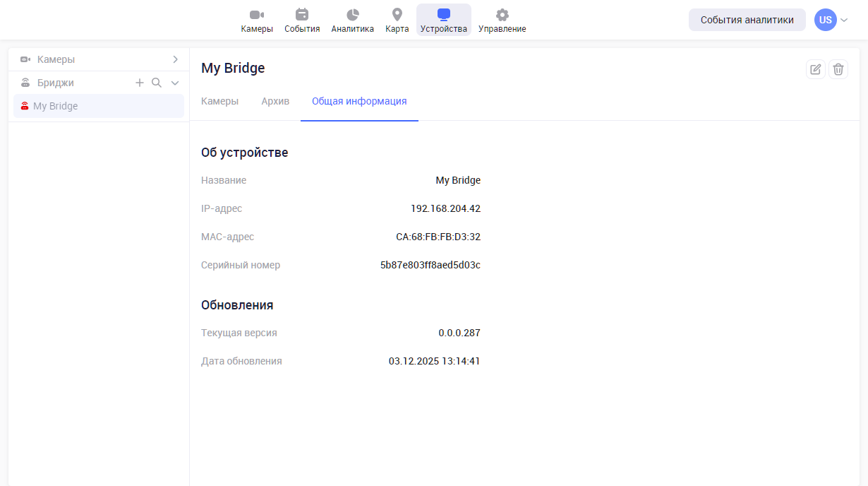Image resolution: width=868 pixels, height=486 pixels.
Task: Switch to the Архив tab
Action: click(x=275, y=101)
